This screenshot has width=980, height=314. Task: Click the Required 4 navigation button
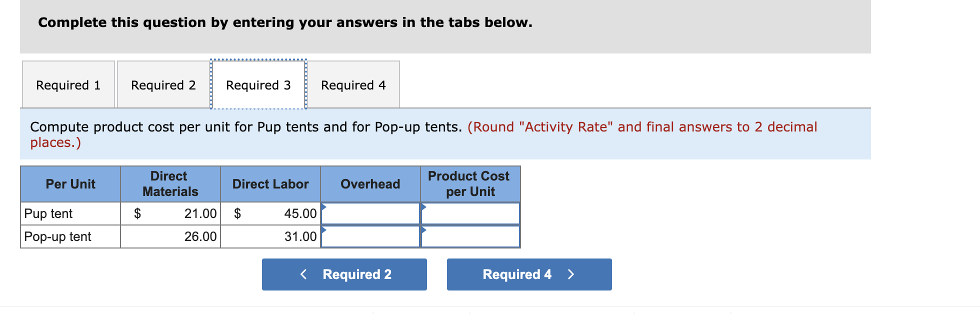(529, 274)
